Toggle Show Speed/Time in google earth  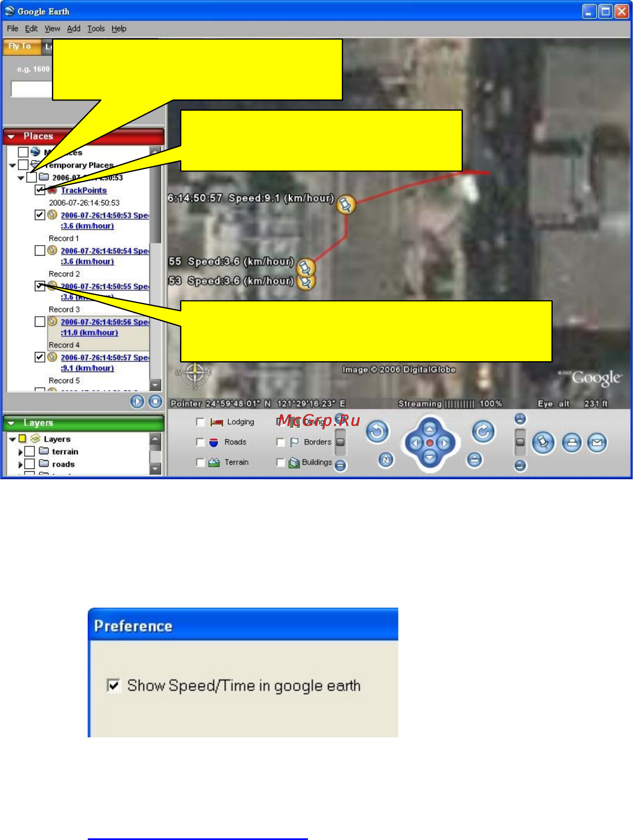tap(114, 685)
